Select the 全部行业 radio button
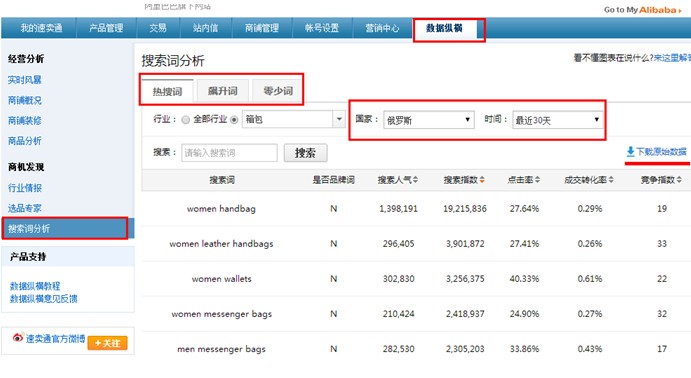691x378 pixels. (x=186, y=119)
